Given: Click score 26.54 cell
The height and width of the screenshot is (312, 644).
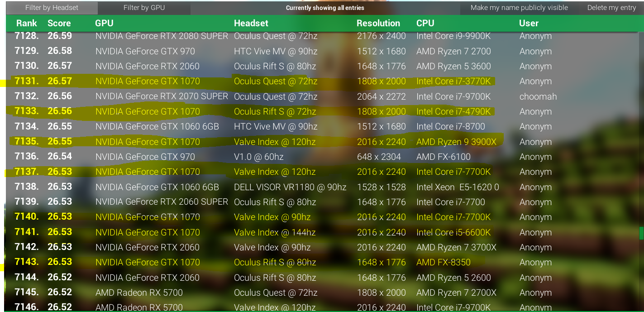Looking at the screenshot, I should coord(60,157).
